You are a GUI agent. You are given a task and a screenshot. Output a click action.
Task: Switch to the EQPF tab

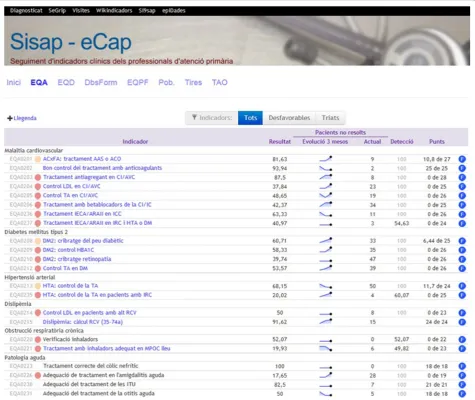138,82
